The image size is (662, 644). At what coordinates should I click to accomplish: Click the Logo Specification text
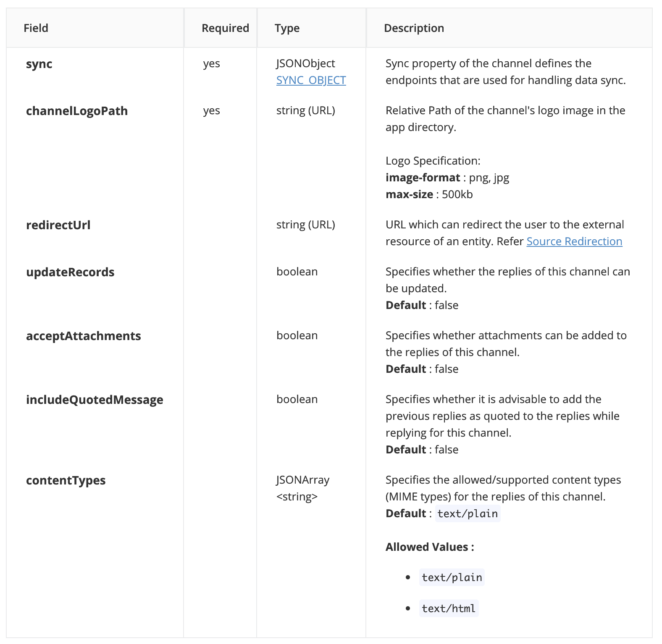pos(433,161)
